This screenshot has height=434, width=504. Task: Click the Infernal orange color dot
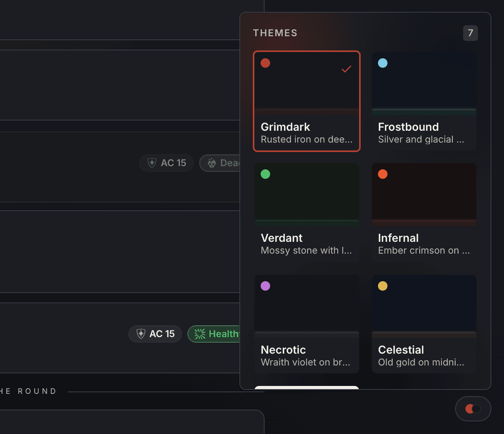coord(383,174)
